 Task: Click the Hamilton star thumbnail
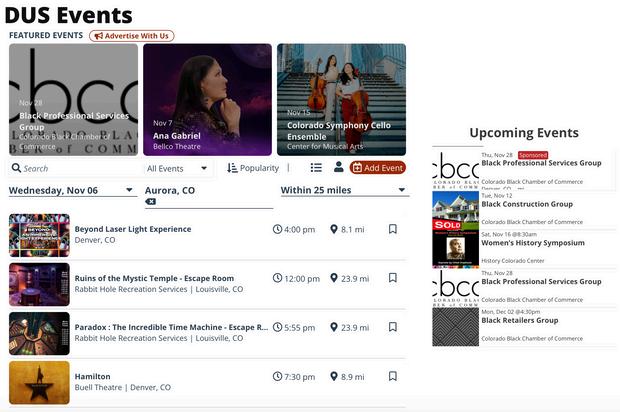coord(39,382)
